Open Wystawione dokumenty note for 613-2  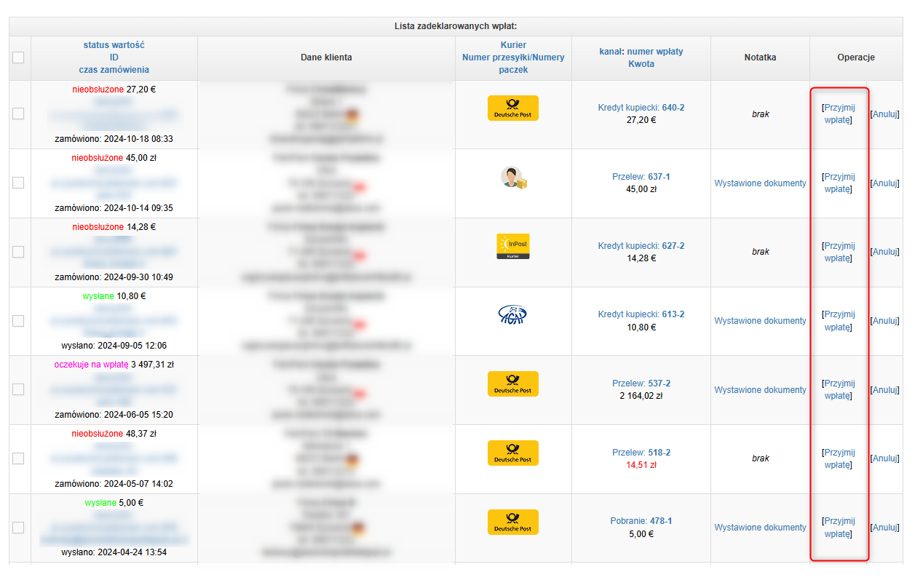pos(760,321)
